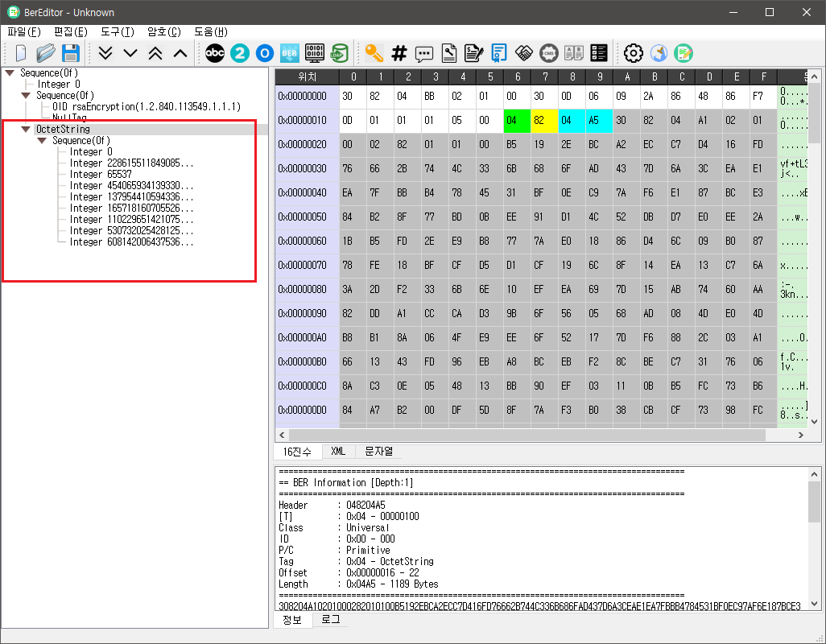This screenshot has height=644, width=826.
Task: Open the 편집(E) menu
Action: [71, 31]
